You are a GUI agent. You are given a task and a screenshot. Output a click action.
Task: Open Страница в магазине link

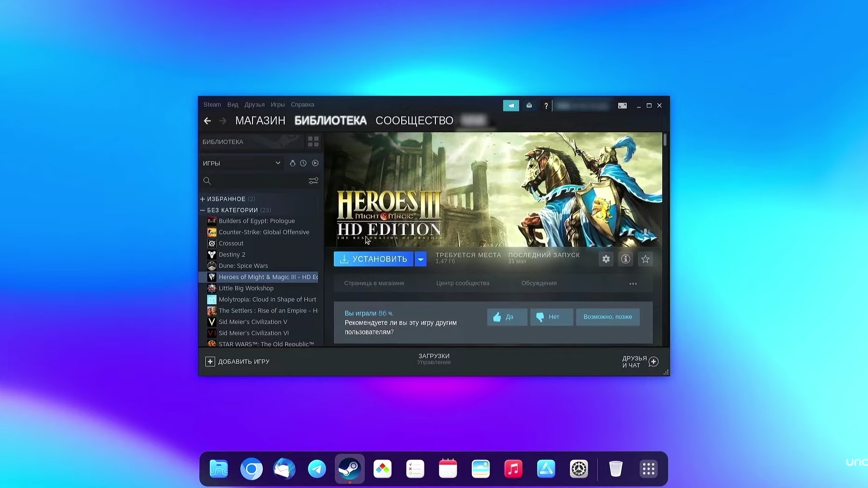point(374,283)
